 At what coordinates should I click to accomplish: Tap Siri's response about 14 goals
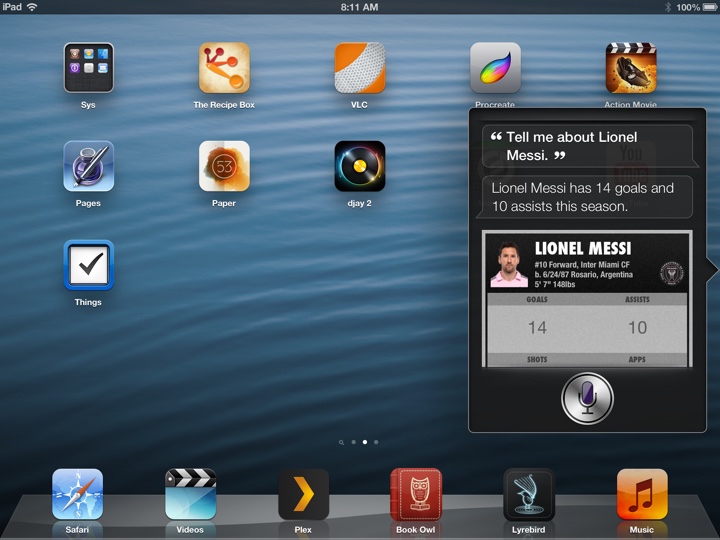(587, 197)
